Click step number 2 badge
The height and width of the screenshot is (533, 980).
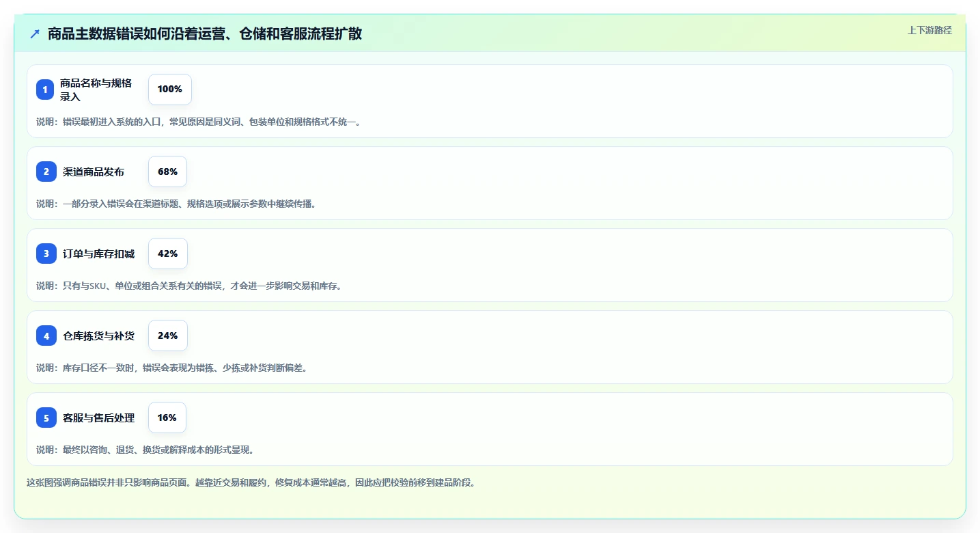[46, 172]
